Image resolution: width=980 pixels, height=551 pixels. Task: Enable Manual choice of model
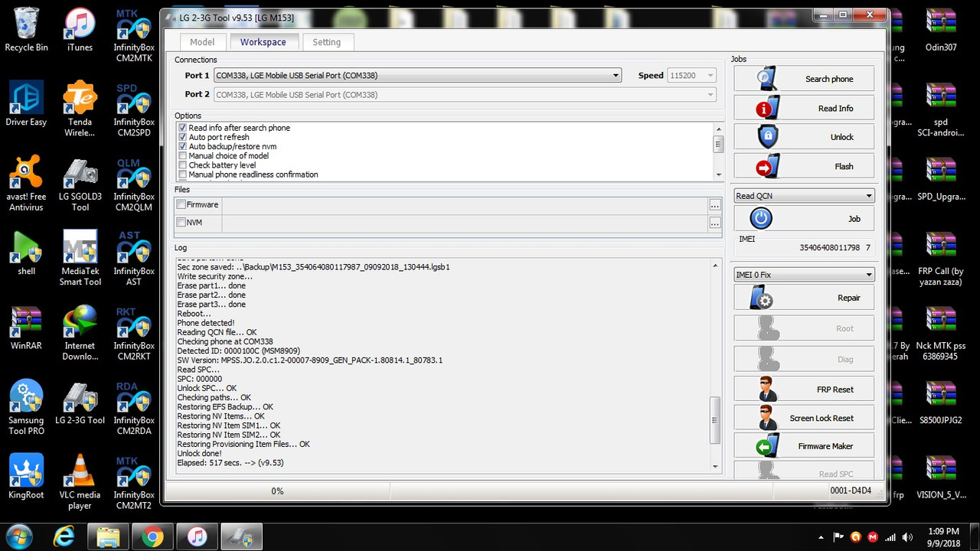tap(182, 155)
